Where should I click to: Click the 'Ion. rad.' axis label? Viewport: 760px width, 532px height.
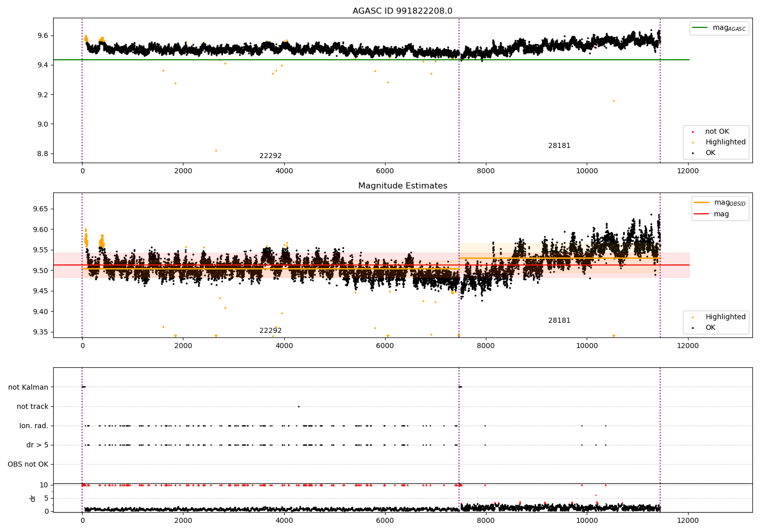[34, 426]
